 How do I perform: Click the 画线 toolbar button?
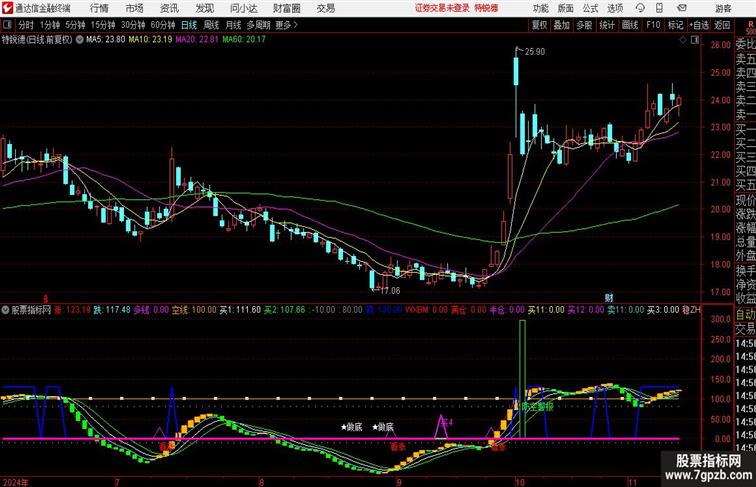pyautogui.click(x=630, y=25)
